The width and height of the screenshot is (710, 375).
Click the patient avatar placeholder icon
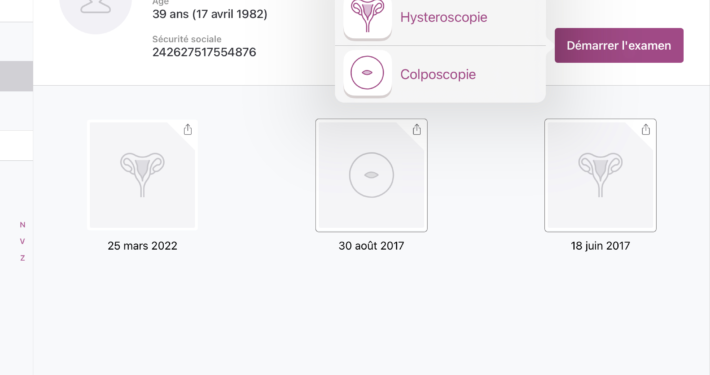(96, 7)
